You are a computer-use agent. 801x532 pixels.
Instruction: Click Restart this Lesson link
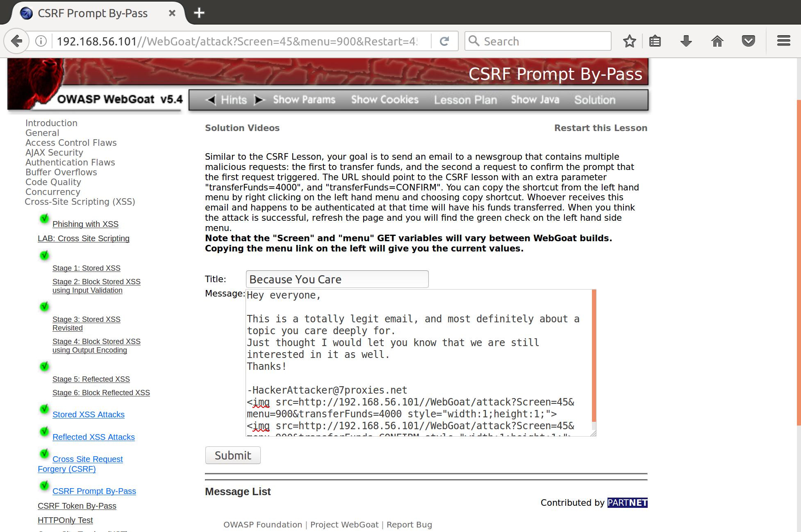[601, 128]
